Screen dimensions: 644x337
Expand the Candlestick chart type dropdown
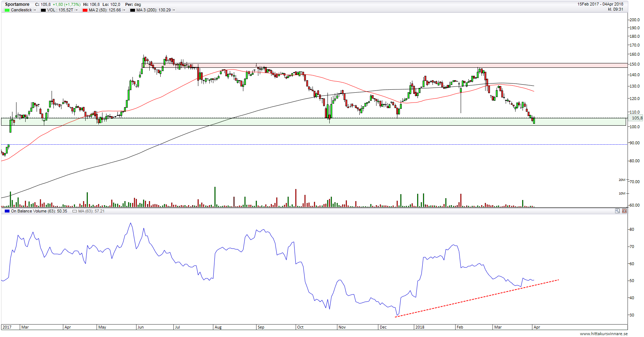[x=35, y=10]
